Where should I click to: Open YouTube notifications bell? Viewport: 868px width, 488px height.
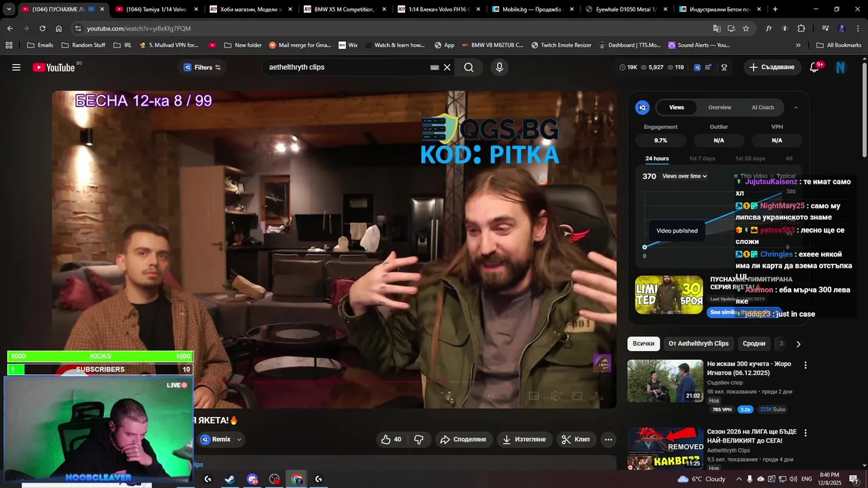816,67
